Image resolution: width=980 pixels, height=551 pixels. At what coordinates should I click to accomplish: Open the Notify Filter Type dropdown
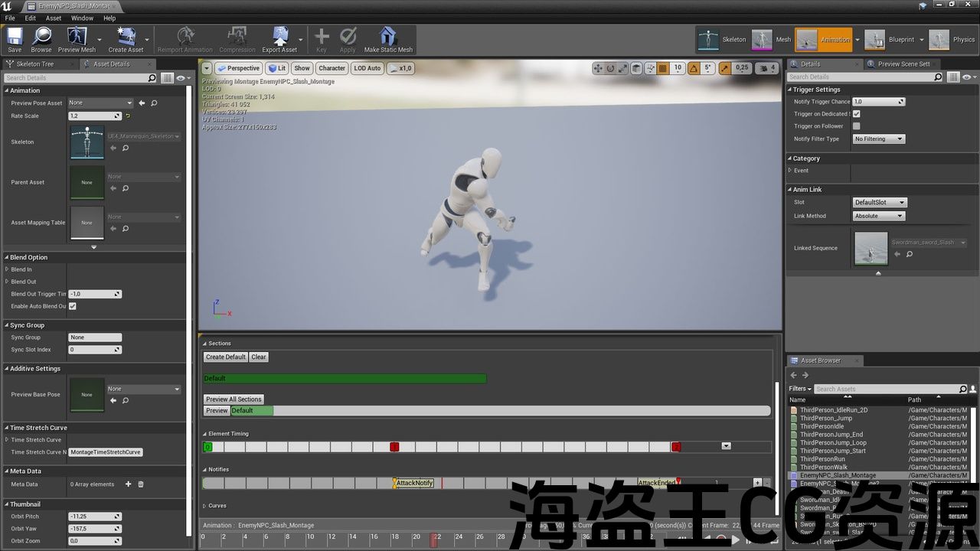[x=879, y=139]
